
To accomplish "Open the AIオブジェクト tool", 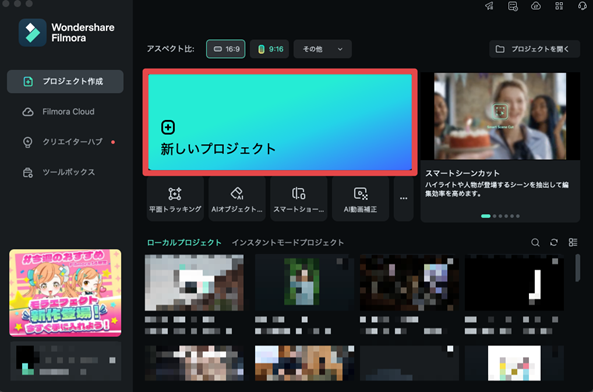I will coord(237,199).
